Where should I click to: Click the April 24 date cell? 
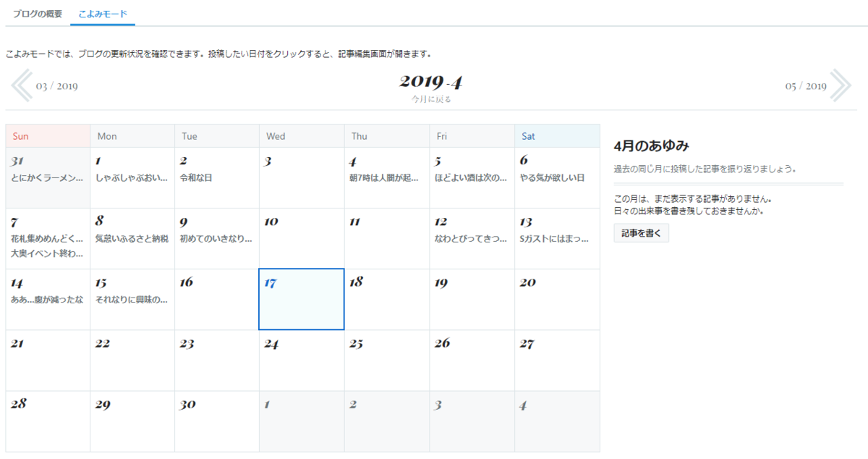point(302,360)
